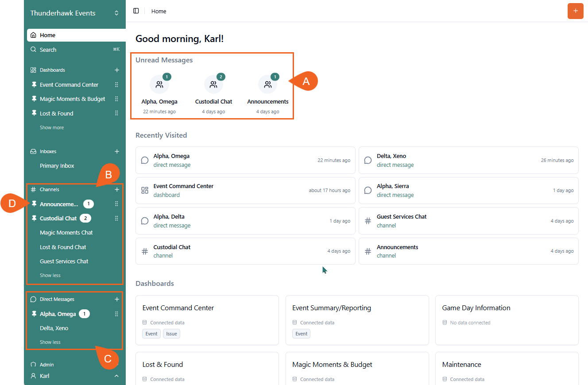Click the Custodial Chat unread message avatar
The height and width of the screenshot is (385, 588).
click(x=213, y=84)
